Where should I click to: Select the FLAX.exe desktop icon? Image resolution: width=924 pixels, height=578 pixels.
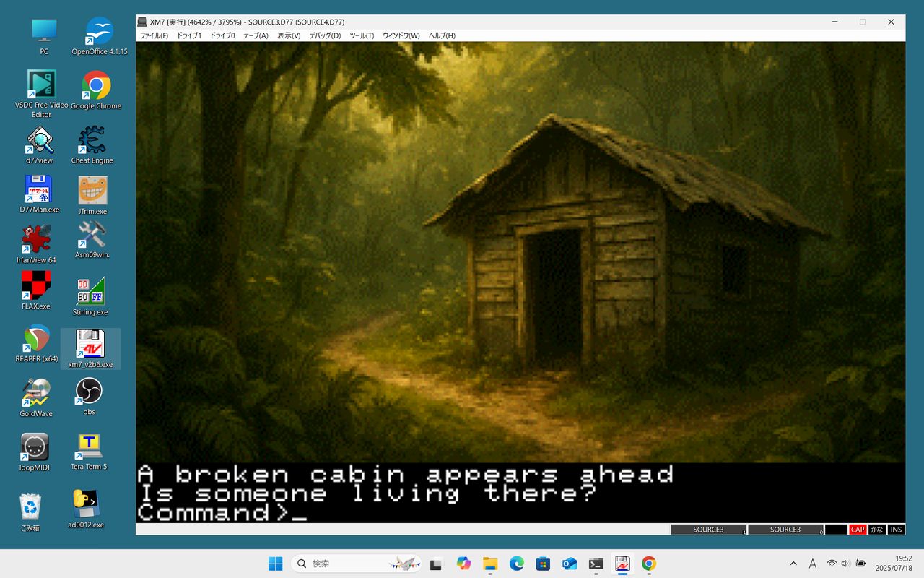[36, 290]
